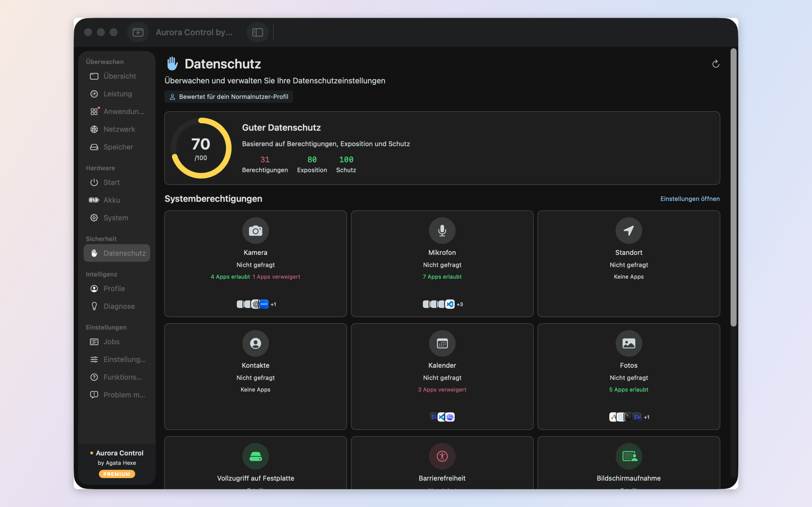Click the Standort location arrow icon
Image resolution: width=812 pixels, height=507 pixels.
click(x=628, y=231)
